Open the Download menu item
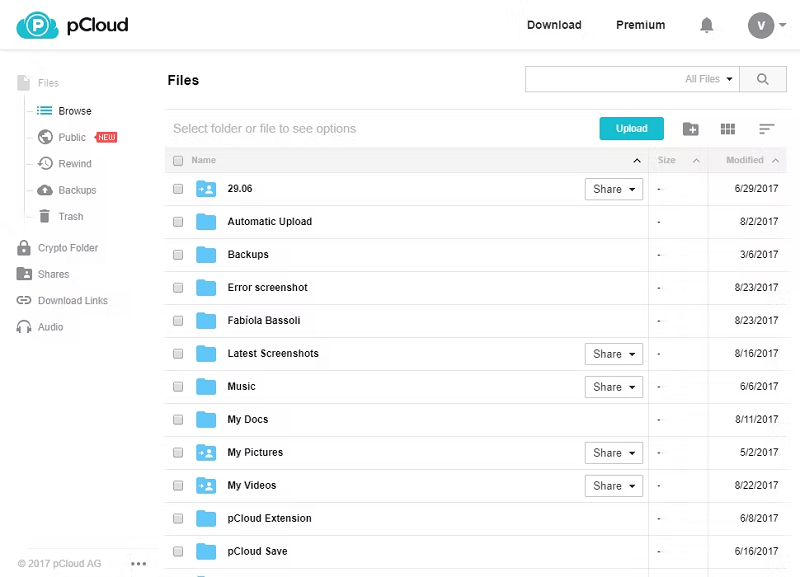The width and height of the screenshot is (800, 577). tap(554, 25)
